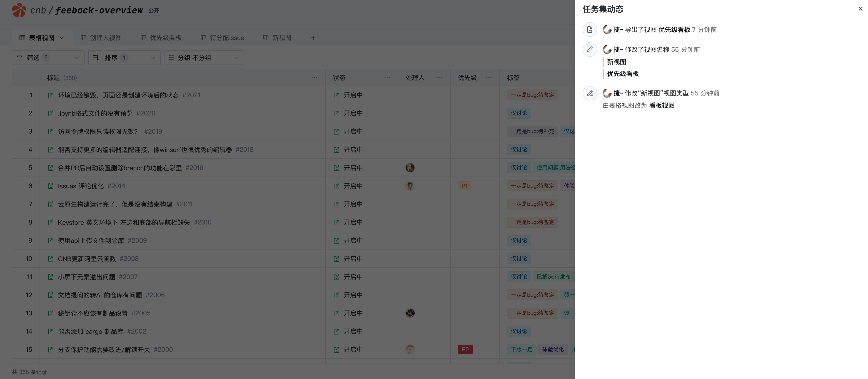Viewport: 868px width, 379px height.
Task: Click the three-dot menu on the 状态 column
Action: click(x=387, y=78)
